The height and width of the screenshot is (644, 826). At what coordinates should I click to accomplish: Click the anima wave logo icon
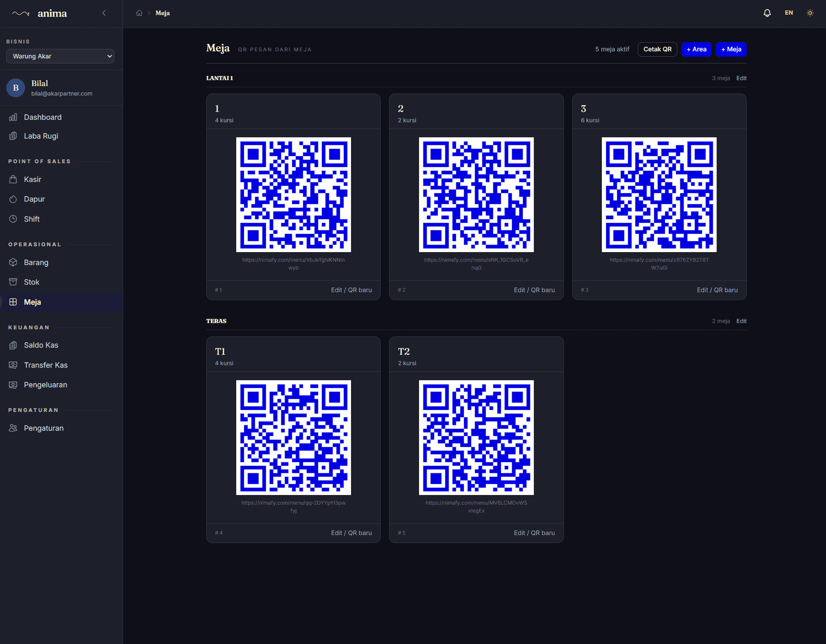21,13
